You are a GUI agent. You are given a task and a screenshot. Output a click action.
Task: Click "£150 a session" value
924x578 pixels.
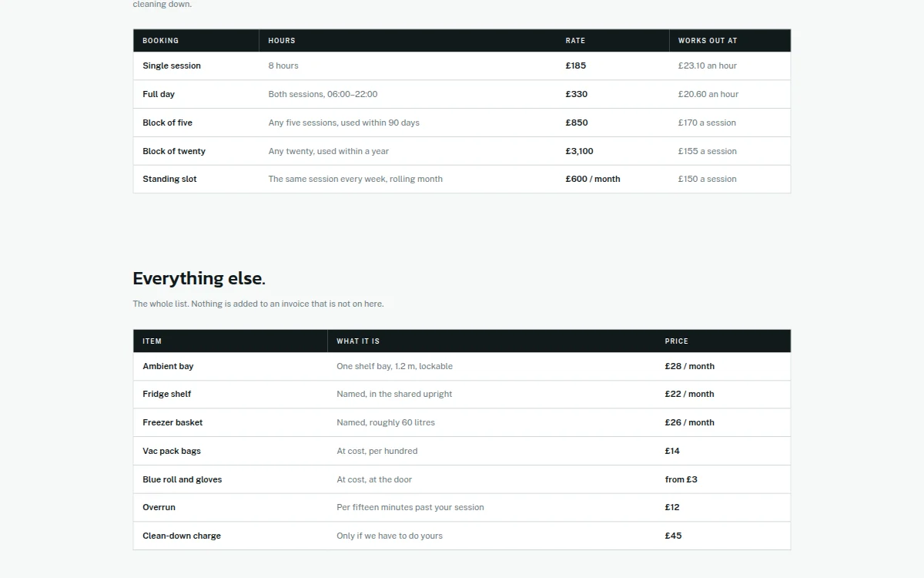(x=708, y=179)
